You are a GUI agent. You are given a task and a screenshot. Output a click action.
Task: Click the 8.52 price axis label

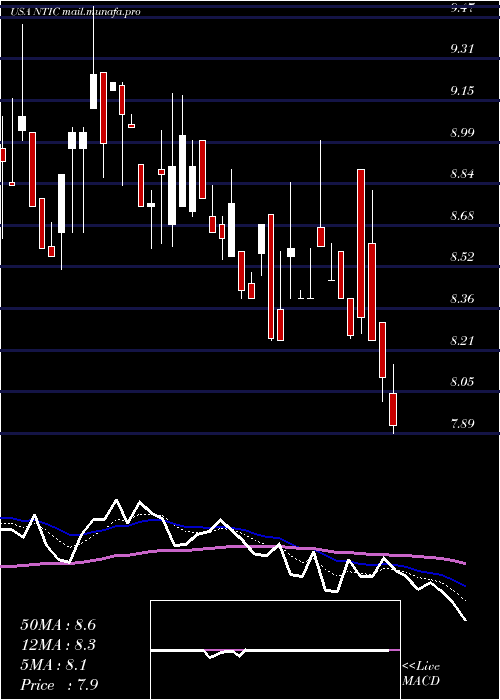[x=462, y=257]
